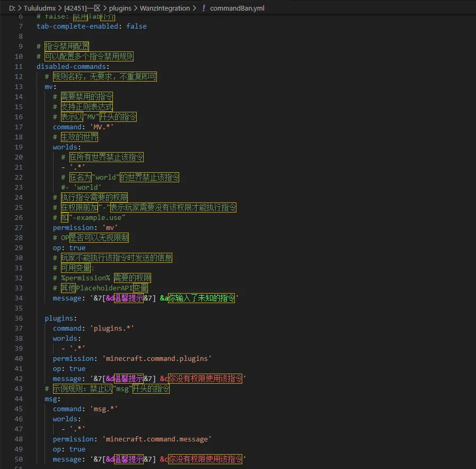The width and height of the screenshot is (476, 469).
Task: Click 'op: true' on line 41
Action: [69, 368]
